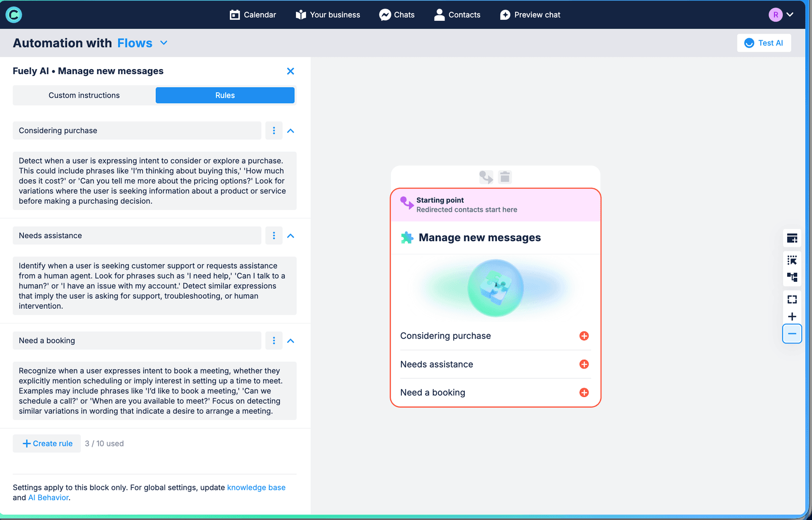Close the Manage new messages panel
This screenshot has width=812, height=520.
point(290,71)
